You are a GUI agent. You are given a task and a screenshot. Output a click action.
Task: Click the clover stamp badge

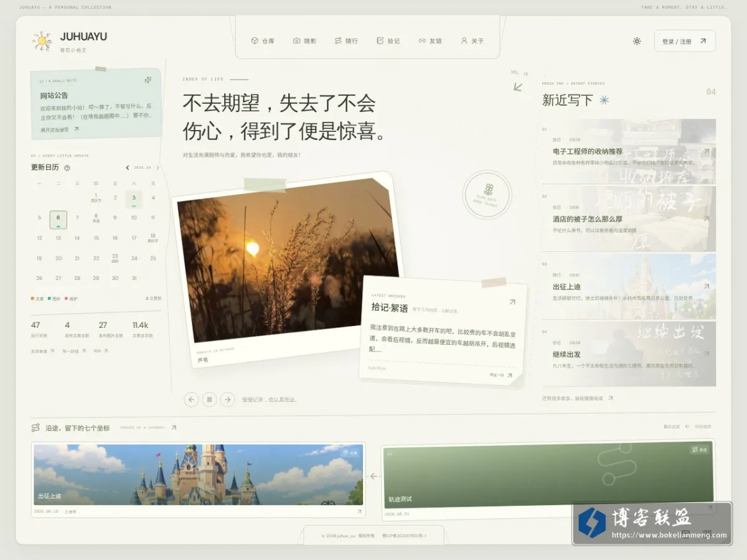coord(487,195)
